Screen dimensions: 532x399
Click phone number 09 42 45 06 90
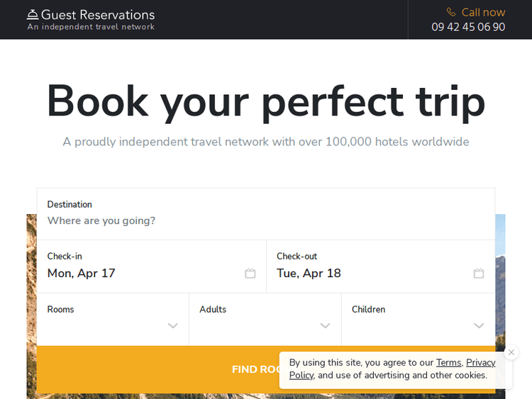coord(468,27)
